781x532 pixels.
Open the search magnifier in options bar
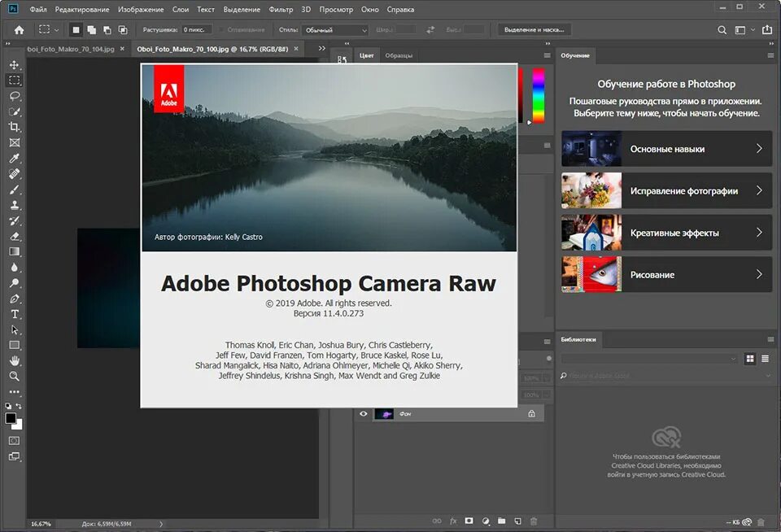click(722, 30)
